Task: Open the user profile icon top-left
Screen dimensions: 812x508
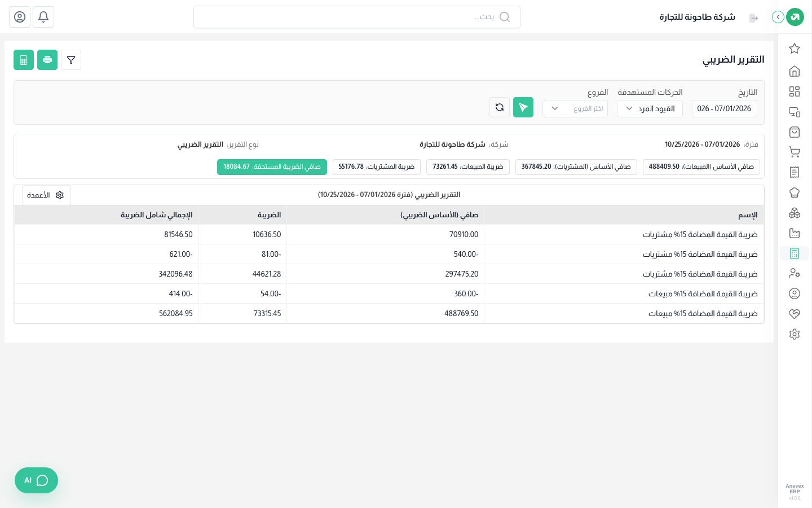Action: (x=20, y=17)
